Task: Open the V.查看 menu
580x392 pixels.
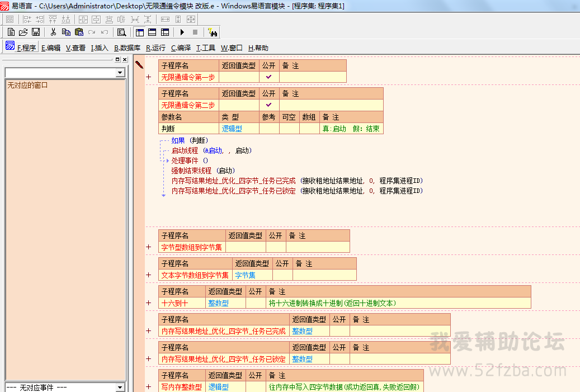Action: tap(76, 48)
